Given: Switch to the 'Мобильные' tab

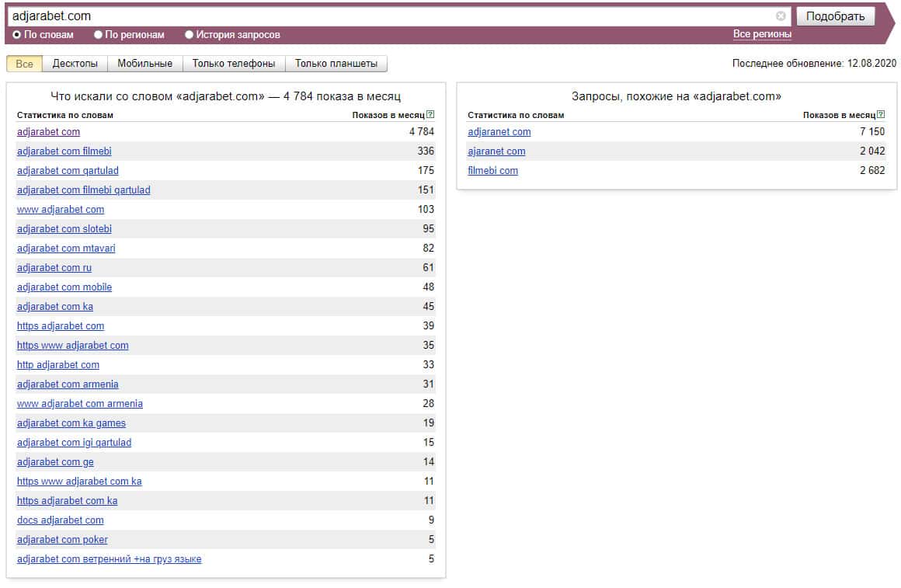Looking at the screenshot, I should tap(144, 64).
